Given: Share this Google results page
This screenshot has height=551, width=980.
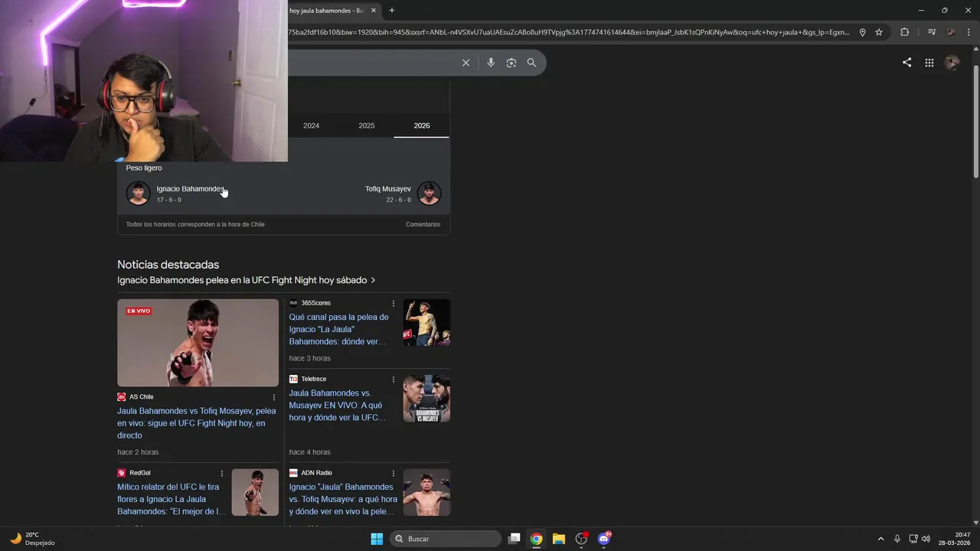Looking at the screenshot, I should (906, 63).
